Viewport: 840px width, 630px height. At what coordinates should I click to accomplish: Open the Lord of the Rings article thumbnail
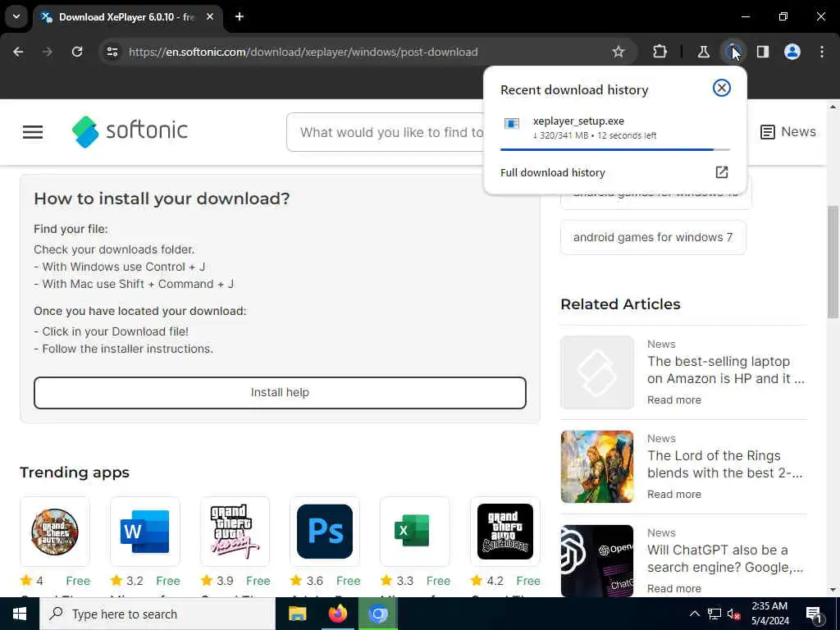click(597, 467)
